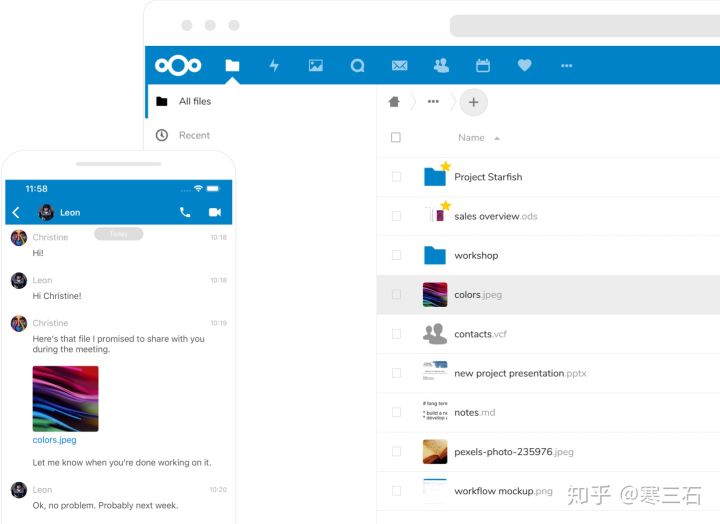
Task: Expand the breadcrumb three-dots menu
Action: (433, 102)
